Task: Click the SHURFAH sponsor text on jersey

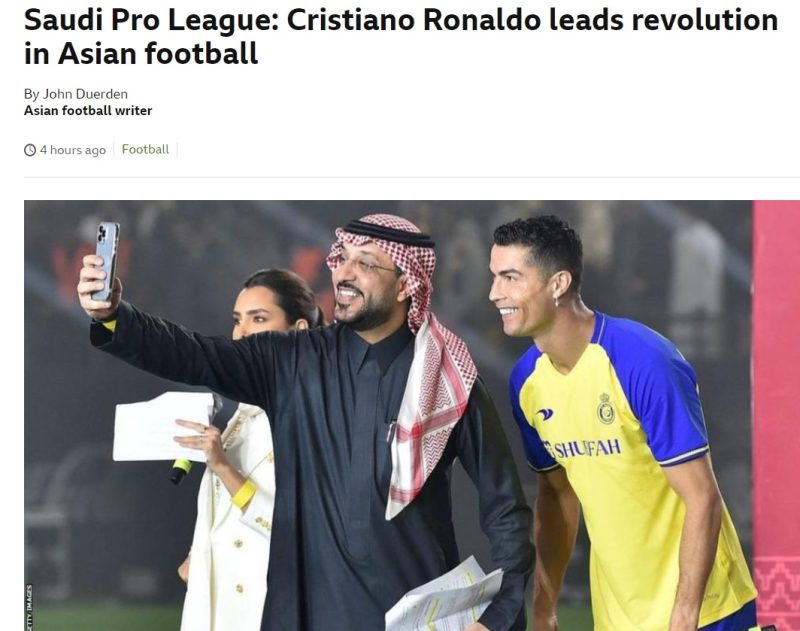Action: pyautogui.click(x=583, y=449)
